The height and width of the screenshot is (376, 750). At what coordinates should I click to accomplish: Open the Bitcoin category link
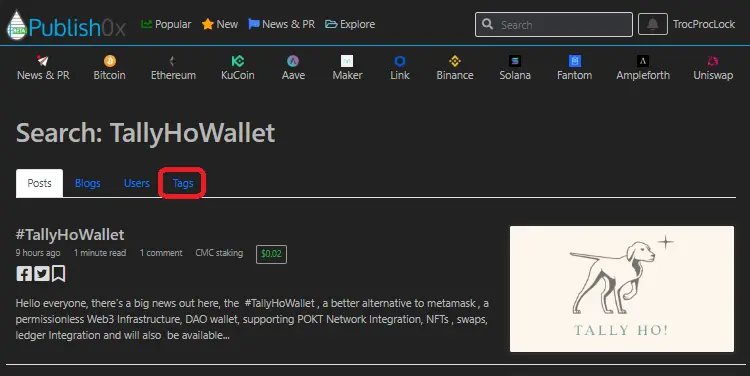tap(110, 75)
